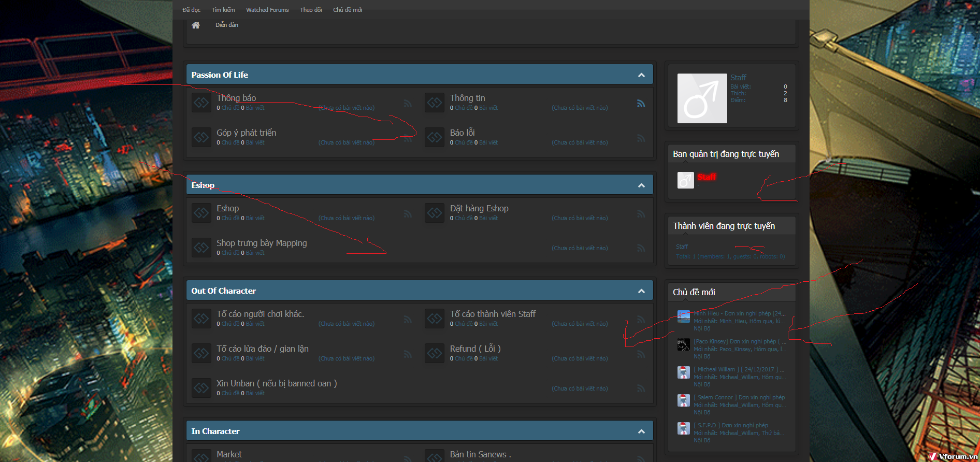Click the red Staff username online

706,177
